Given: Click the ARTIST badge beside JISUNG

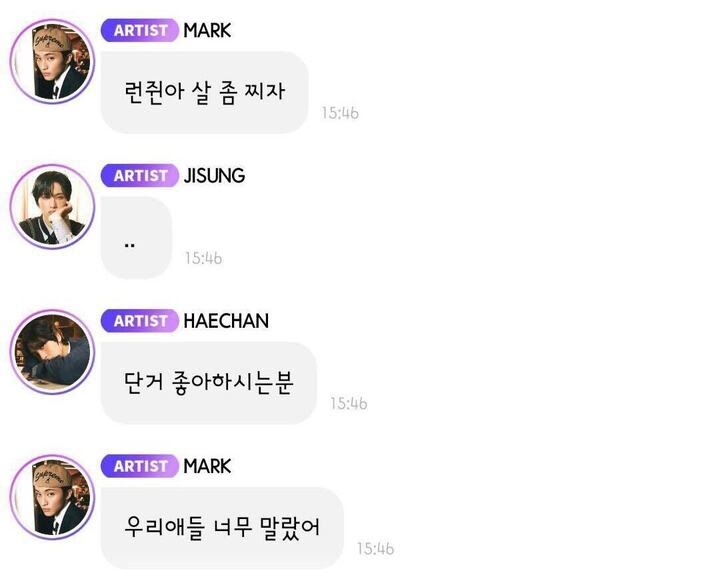Looking at the screenshot, I should 140,175.
